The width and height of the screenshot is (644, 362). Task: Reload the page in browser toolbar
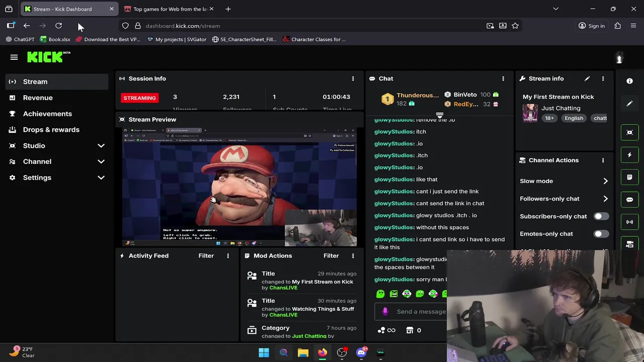point(58,26)
